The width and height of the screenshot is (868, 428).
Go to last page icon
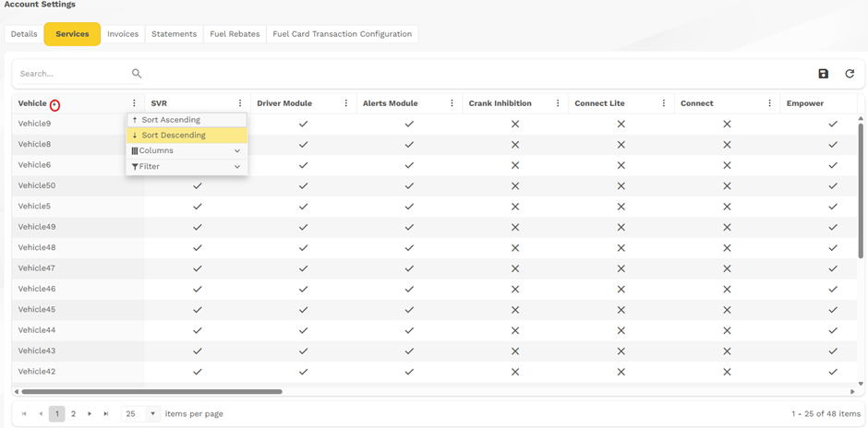point(106,413)
